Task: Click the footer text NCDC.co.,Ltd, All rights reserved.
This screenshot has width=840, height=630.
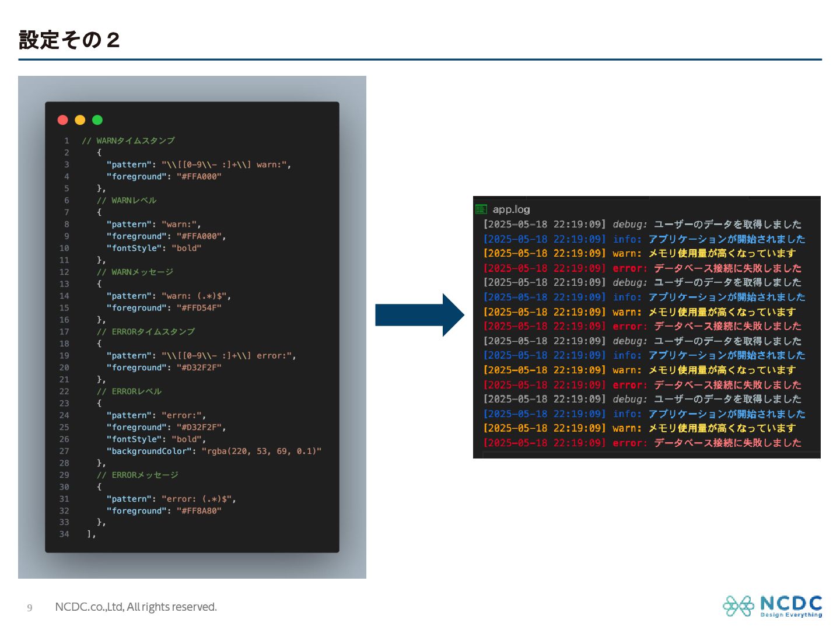Action: [136, 607]
